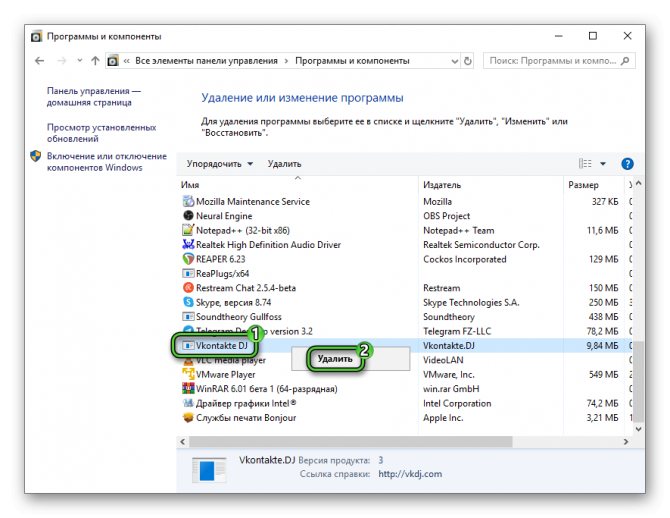
Task: Open Включение или отключение компонентов Windows
Action: tap(107, 162)
